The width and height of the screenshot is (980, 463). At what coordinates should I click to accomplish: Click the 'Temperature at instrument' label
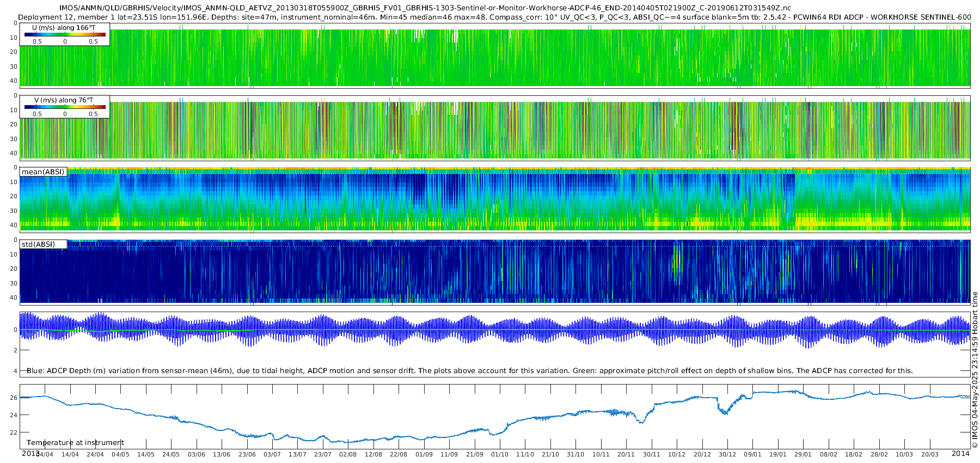point(76,443)
